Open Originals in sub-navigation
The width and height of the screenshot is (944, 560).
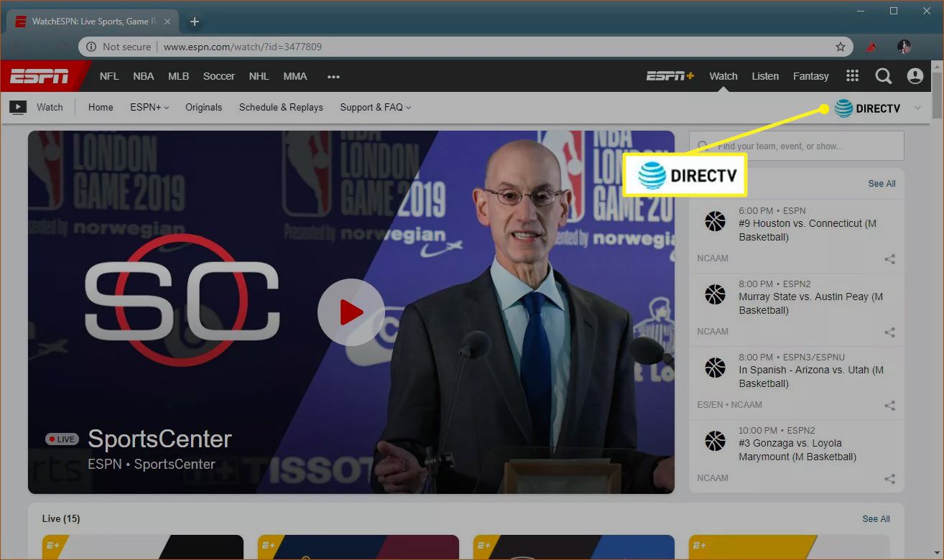(204, 108)
